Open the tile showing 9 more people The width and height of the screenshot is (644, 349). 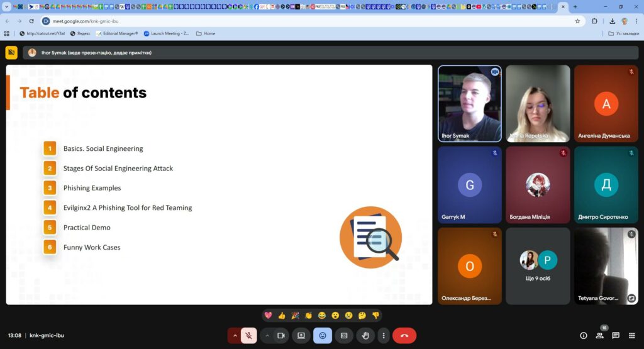(538, 265)
